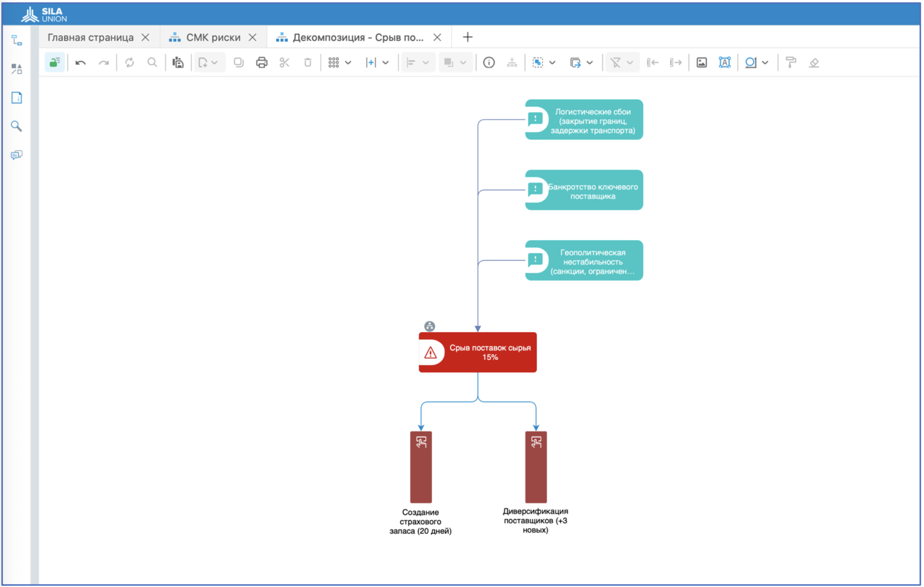The image size is (924, 587).
Task: Expand the grid layout dropdown arrow
Action: pos(349,63)
